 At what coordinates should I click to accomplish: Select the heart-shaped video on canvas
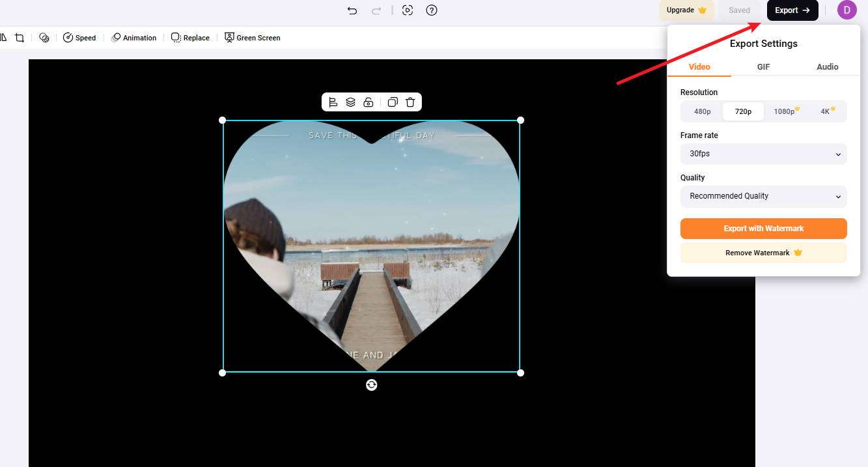click(x=371, y=246)
